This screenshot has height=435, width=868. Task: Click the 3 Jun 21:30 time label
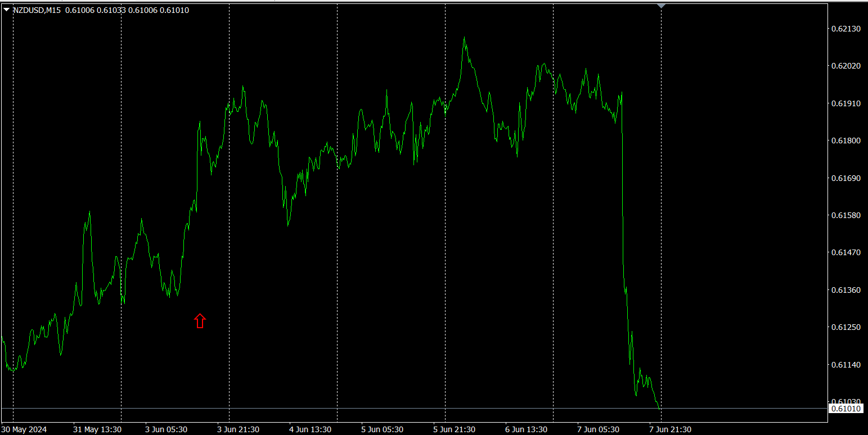click(238, 429)
